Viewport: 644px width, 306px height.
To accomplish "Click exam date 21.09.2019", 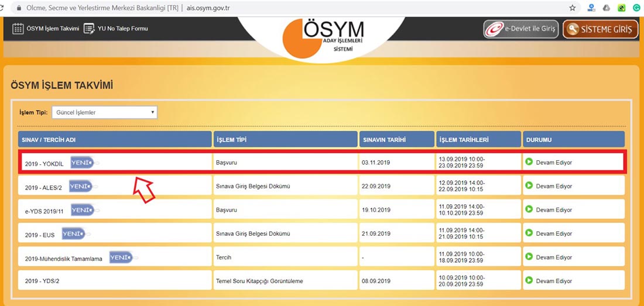I will click(x=376, y=234).
